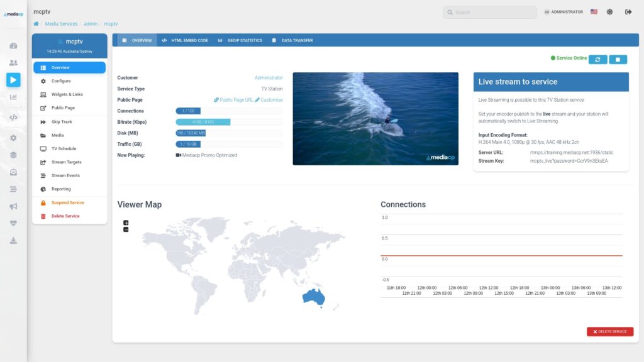Viewport: 644px width, 362px height.
Task: Open the download icon in the left sidebar
Action: 13,241
